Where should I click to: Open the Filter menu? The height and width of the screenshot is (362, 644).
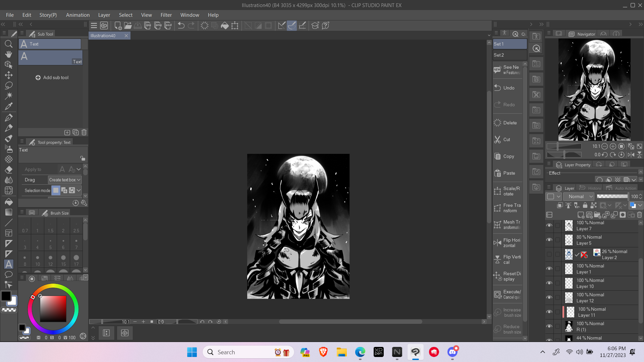point(166,15)
